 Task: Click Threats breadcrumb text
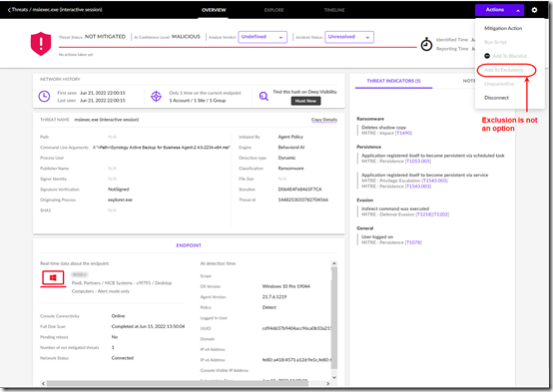[20, 10]
